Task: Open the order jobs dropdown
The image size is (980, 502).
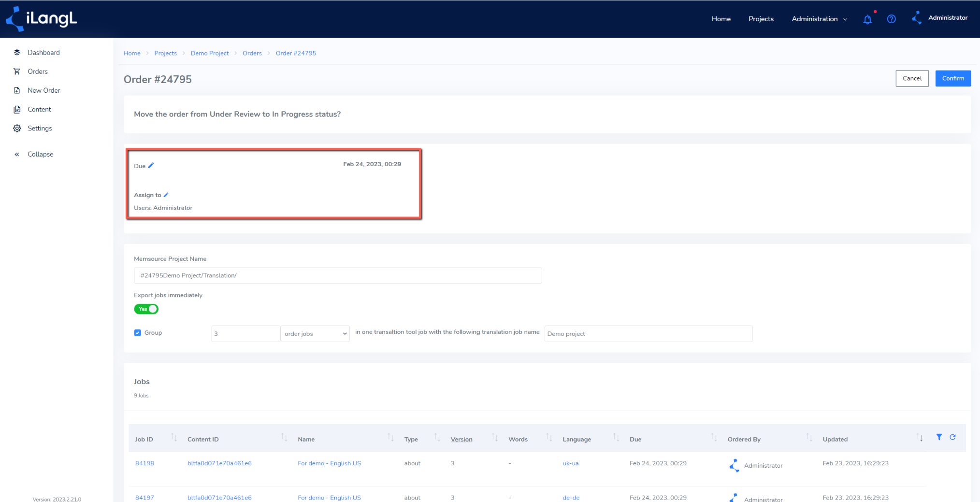Action: [x=315, y=334]
